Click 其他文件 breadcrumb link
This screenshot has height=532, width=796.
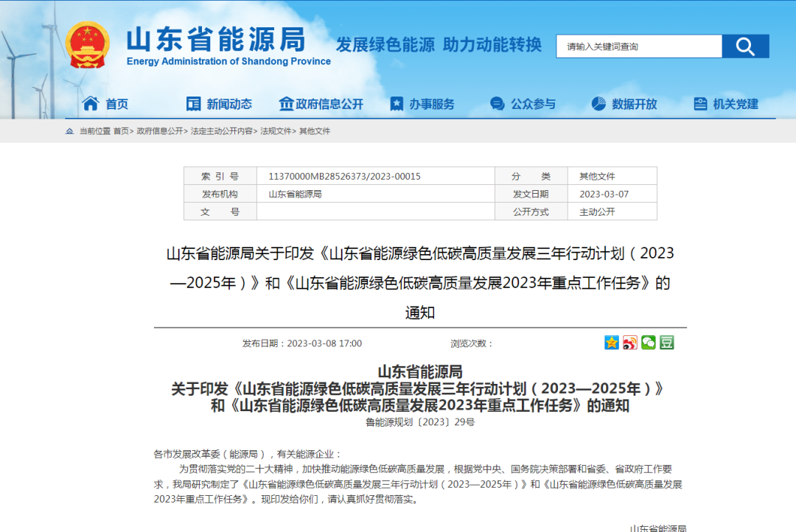315,131
